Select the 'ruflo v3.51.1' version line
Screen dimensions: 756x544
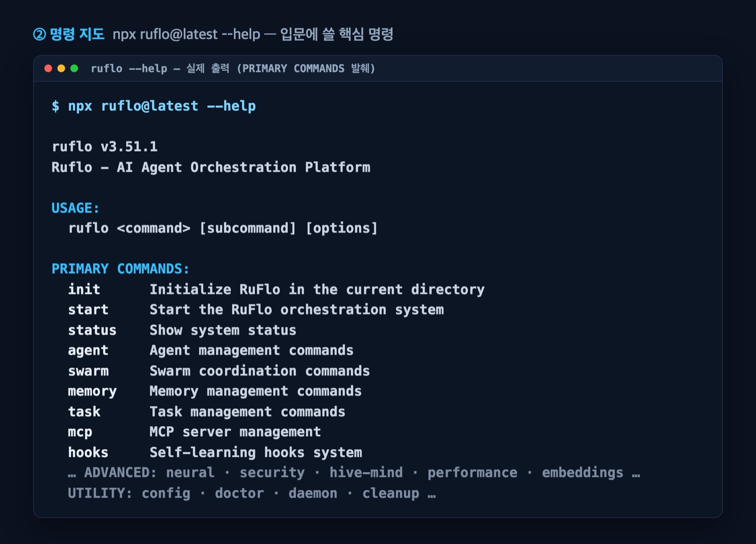(105, 146)
